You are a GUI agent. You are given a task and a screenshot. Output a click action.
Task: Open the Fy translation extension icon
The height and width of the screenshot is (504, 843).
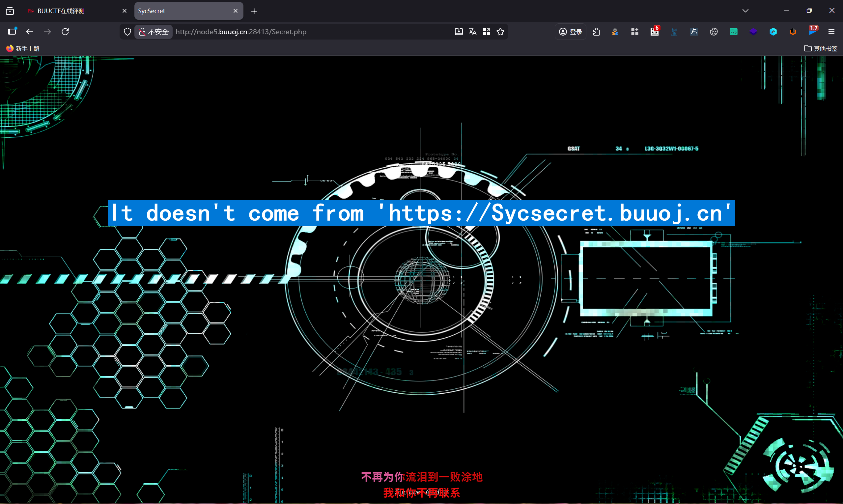coord(694,32)
